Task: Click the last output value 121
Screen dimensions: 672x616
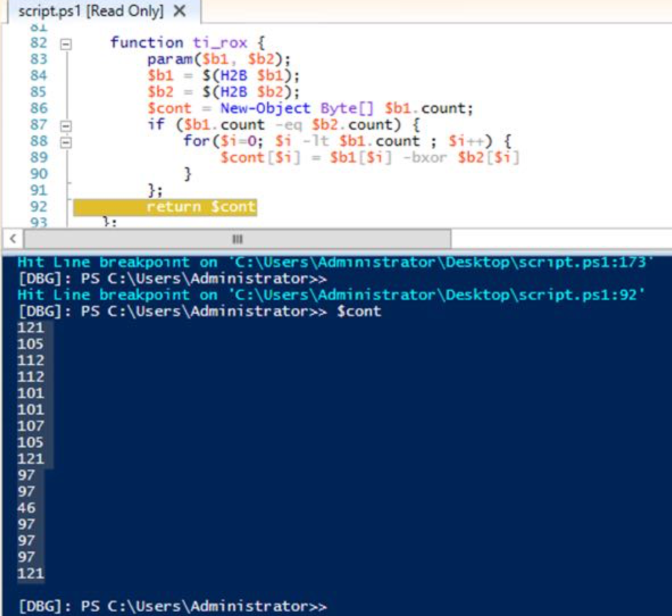Action: click(x=31, y=573)
